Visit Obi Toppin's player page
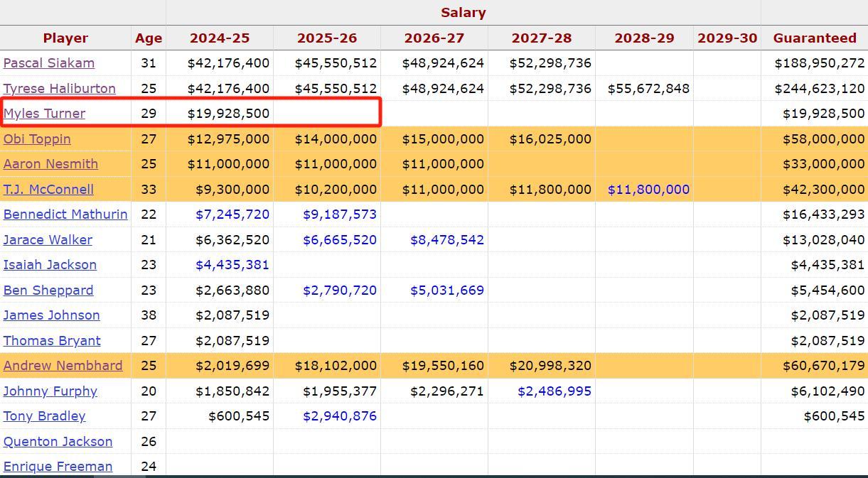Image resolution: width=868 pixels, height=478 pixels. (x=37, y=139)
